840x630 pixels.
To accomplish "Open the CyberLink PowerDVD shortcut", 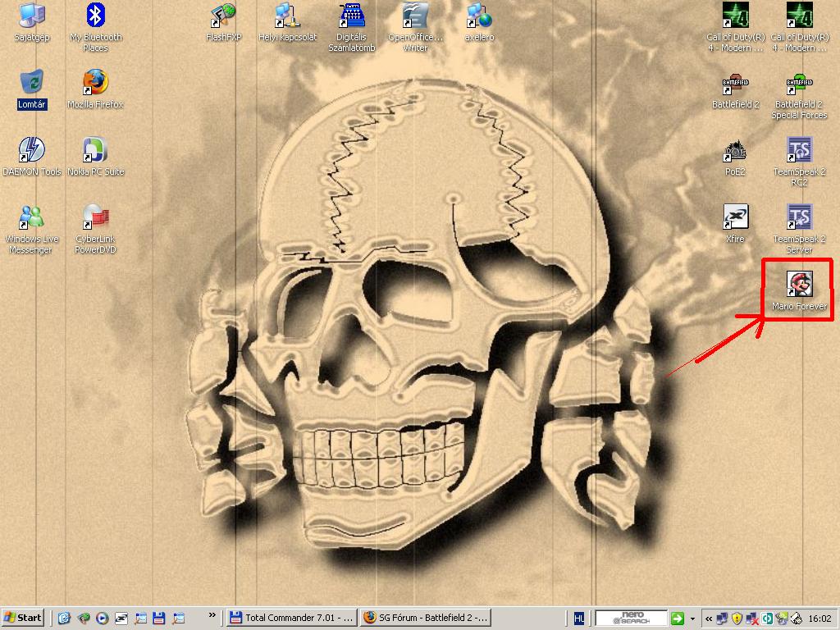I will click(x=95, y=217).
